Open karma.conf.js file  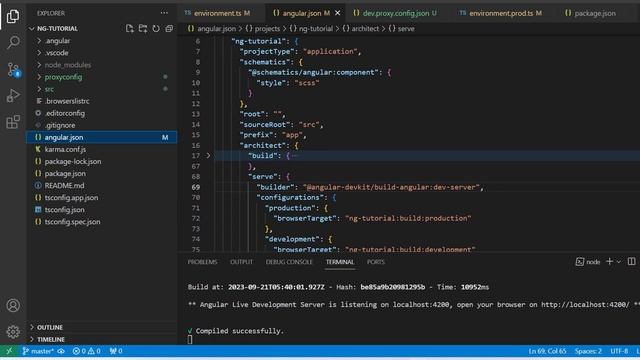point(102,149)
